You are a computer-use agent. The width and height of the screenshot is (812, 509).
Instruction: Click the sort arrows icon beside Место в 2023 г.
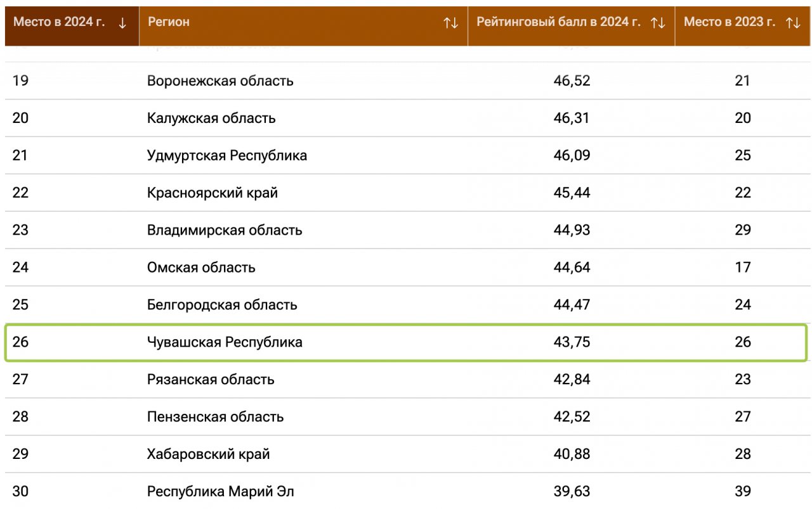point(793,23)
